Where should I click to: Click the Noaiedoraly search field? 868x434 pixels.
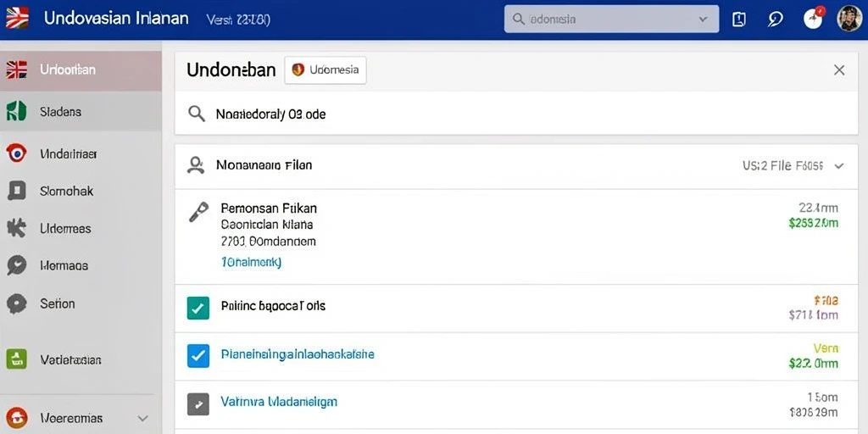[x=516, y=114]
